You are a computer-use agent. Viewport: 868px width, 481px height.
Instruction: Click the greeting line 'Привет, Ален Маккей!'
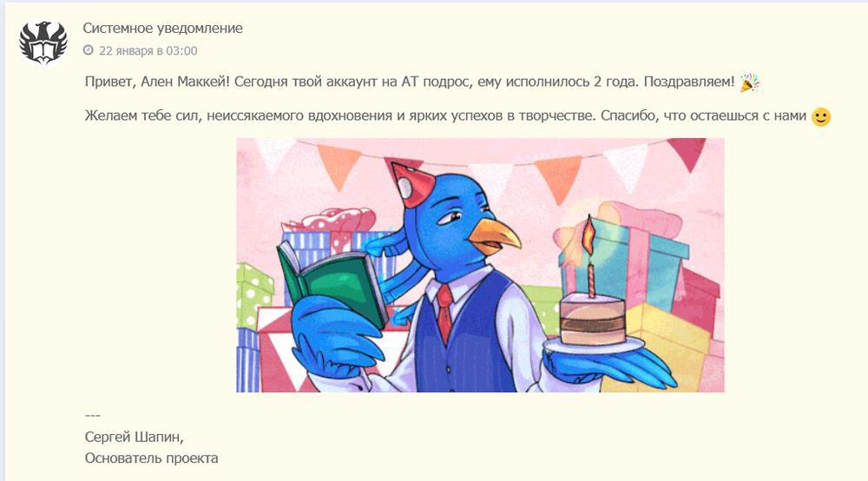click(x=157, y=82)
